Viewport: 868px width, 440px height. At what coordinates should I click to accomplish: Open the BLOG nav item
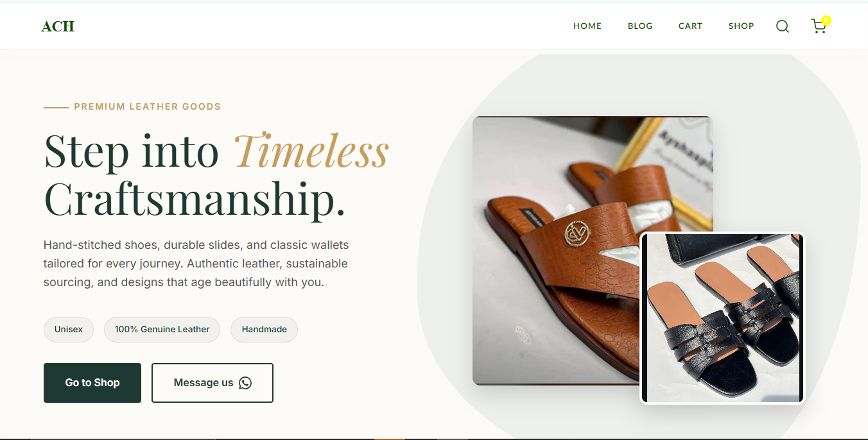pyautogui.click(x=640, y=26)
